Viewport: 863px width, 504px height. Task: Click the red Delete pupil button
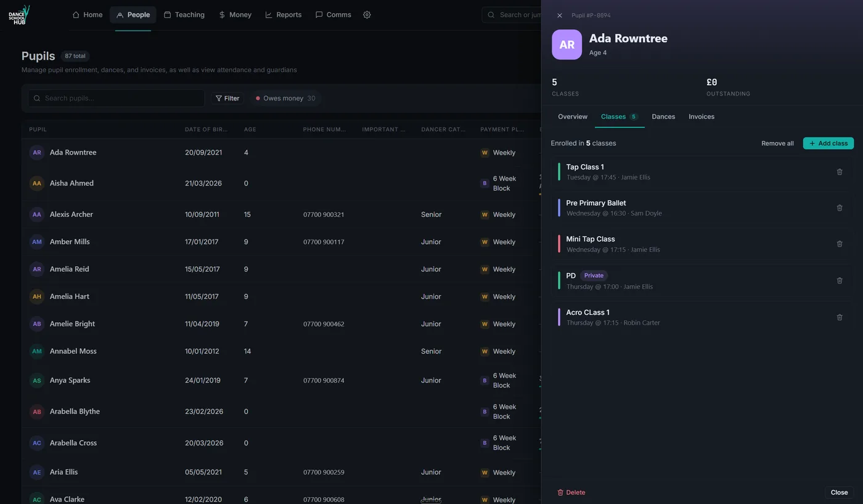pos(571,492)
